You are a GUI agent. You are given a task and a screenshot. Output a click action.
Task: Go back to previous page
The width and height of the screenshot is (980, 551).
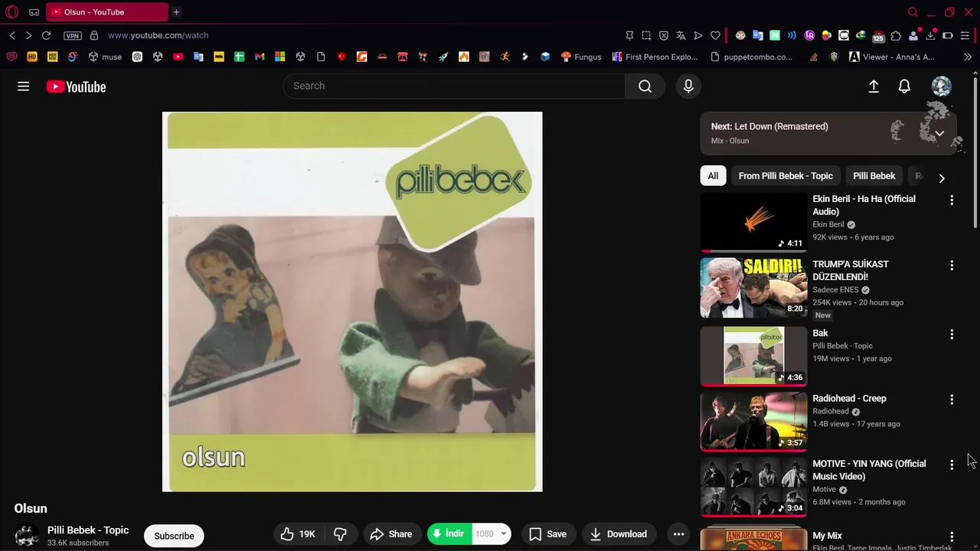tap(12, 35)
